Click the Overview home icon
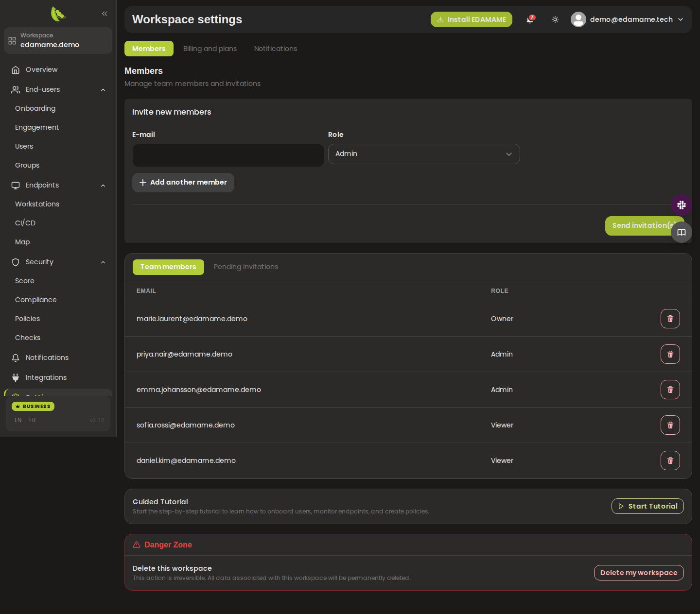700x614 pixels. (16, 70)
